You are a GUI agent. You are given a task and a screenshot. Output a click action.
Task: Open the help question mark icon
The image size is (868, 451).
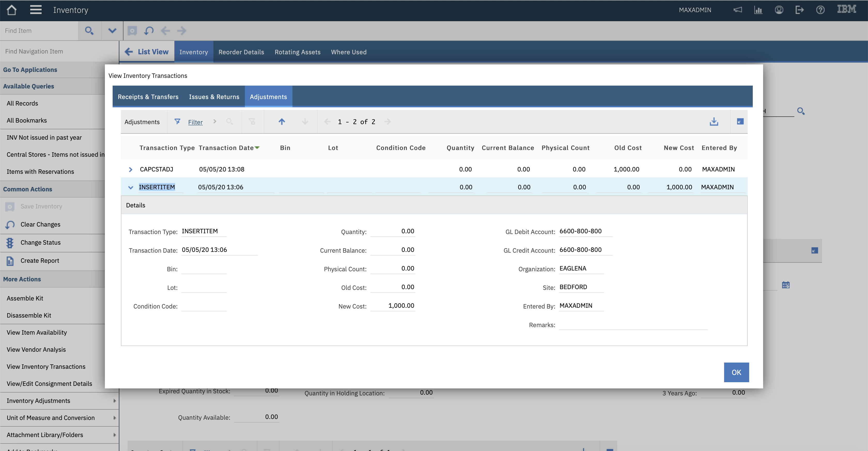(820, 10)
